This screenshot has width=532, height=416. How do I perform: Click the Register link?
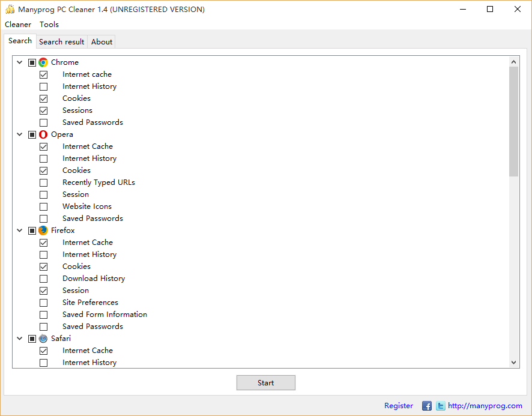[x=399, y=405]
